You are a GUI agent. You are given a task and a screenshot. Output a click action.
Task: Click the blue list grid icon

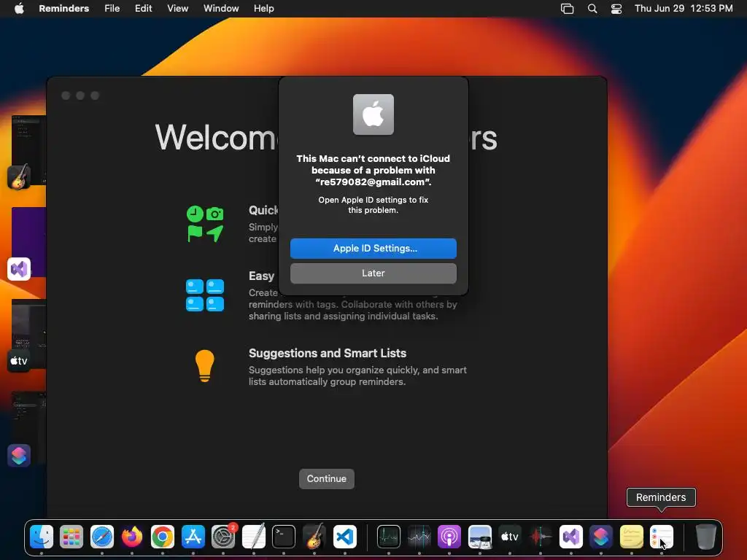(x=205, y=295)
